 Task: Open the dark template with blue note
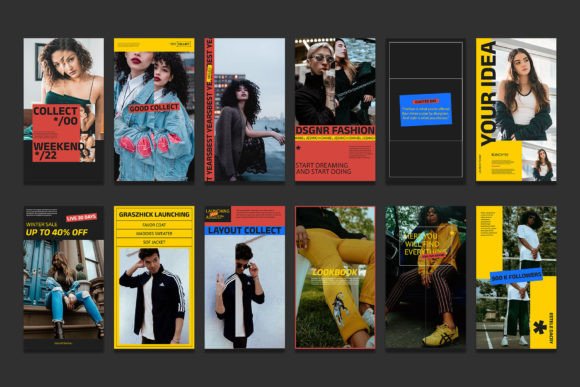point(426,111)
